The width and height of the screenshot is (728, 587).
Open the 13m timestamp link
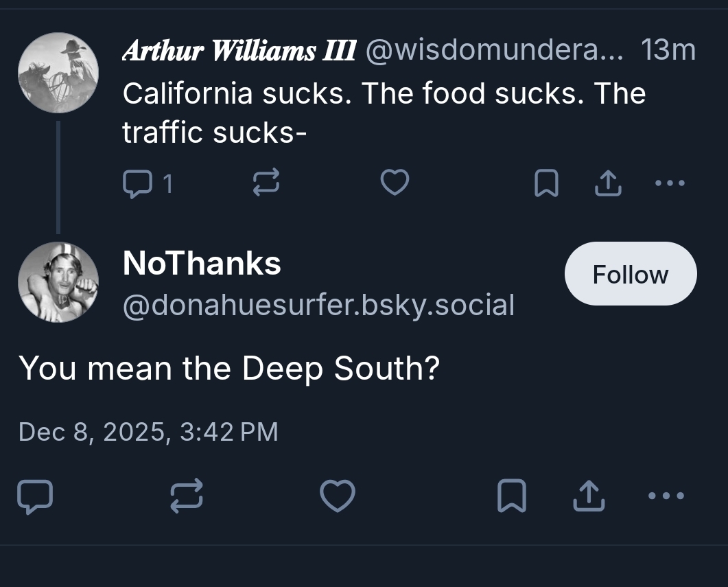[668, 50]
